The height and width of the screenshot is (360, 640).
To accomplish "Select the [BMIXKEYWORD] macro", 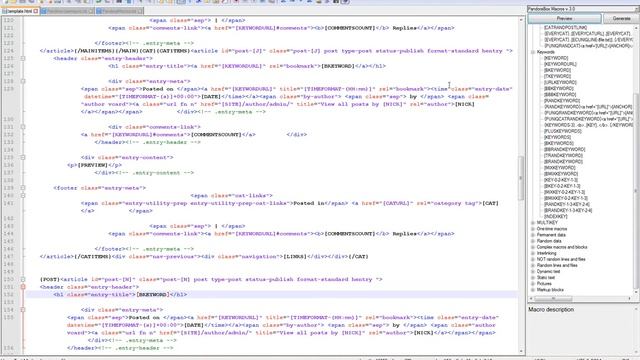I will click(561, 174).
